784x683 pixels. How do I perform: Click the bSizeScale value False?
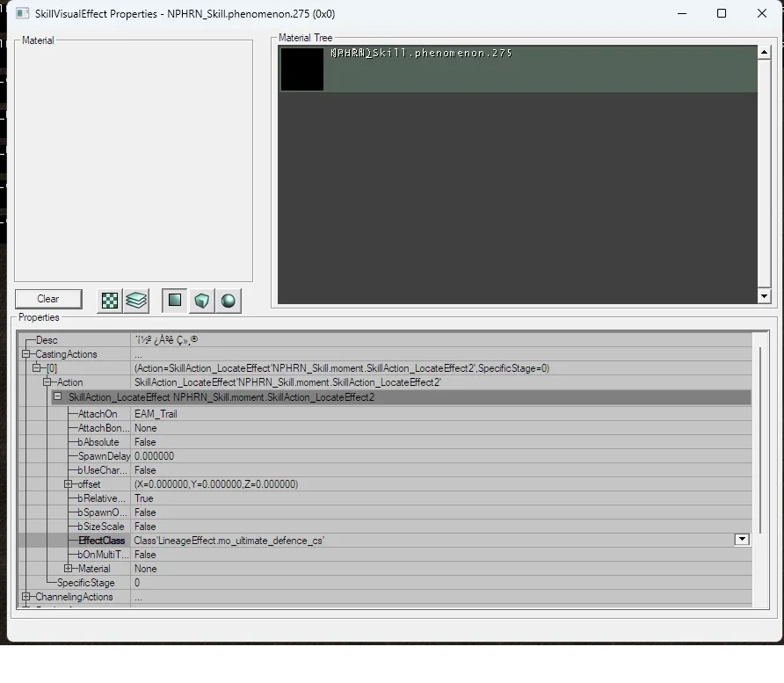[145, 526]
